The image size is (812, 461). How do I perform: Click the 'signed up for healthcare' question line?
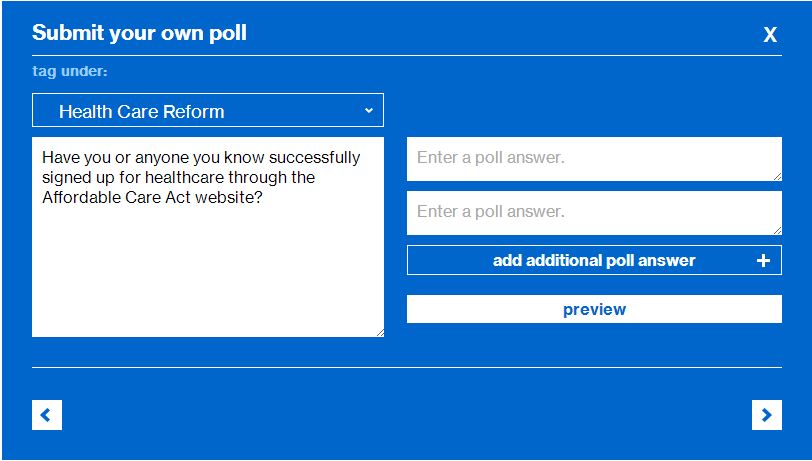[178, 178]
